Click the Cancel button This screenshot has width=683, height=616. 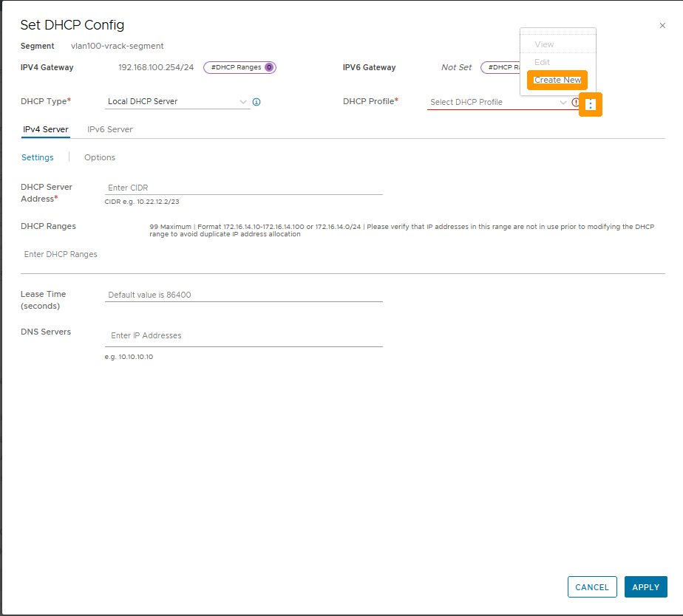point(592,586)
